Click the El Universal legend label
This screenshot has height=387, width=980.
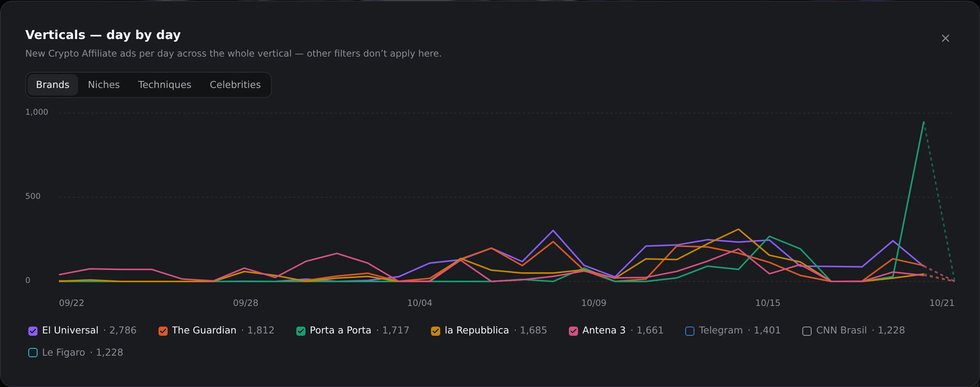point(70,330)
